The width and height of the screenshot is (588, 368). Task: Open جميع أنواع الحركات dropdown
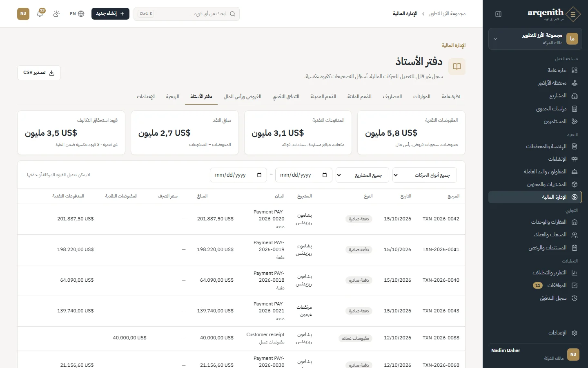pyautogui.click(x=425, y=175)
